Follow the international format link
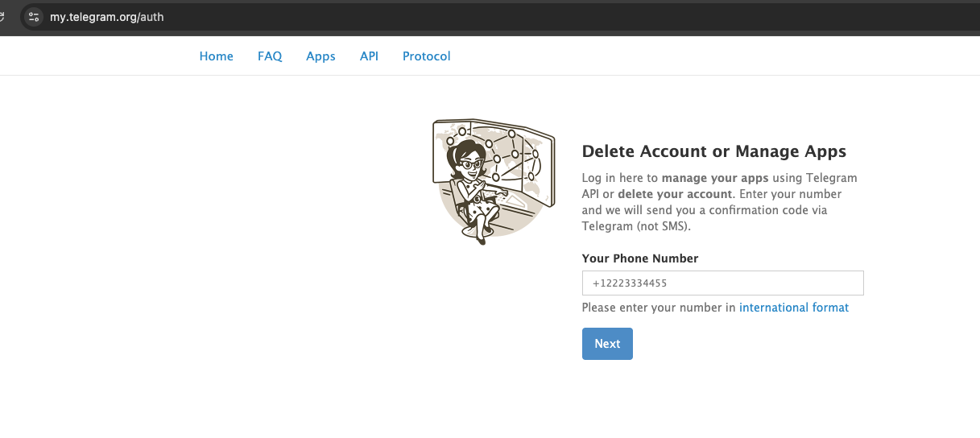Viewport: 980px width, 438px height. 793,308
